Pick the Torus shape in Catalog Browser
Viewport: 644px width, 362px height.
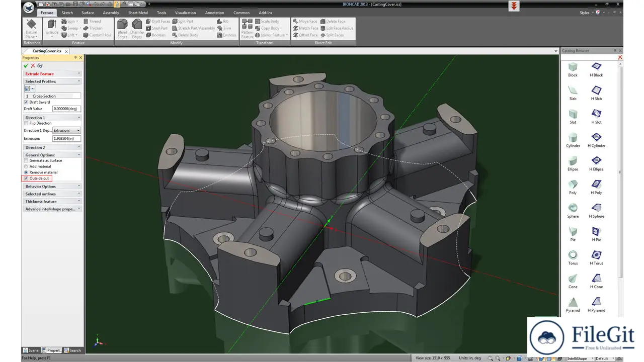coord(573,257)
